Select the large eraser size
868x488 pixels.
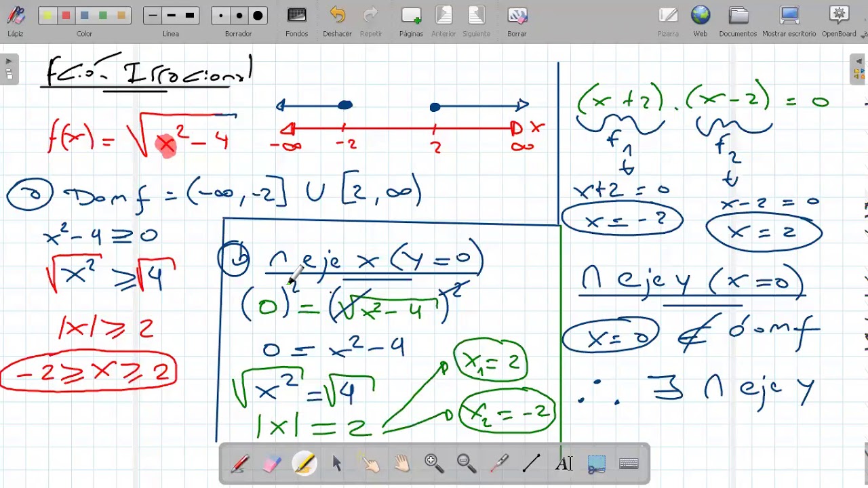[x=258, y=16]
